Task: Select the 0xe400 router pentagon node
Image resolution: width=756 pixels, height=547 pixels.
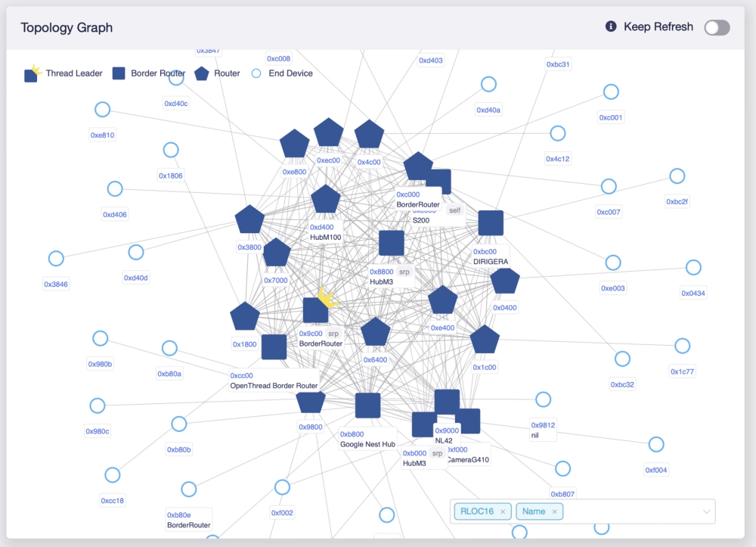Action: pos(442,300)
